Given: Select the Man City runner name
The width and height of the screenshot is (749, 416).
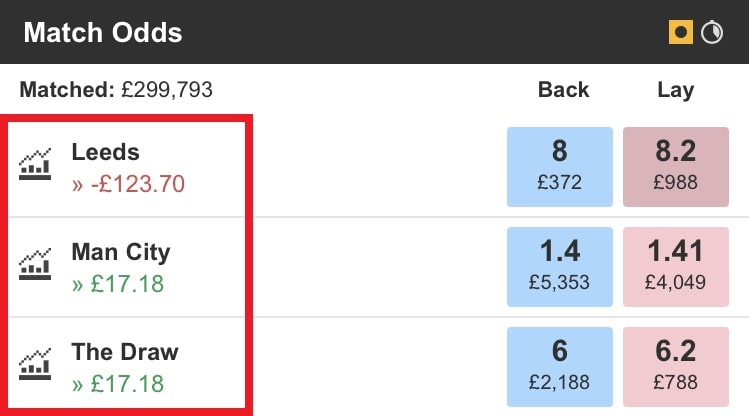Looking at the screenshot, I should (x=121, y=252).
